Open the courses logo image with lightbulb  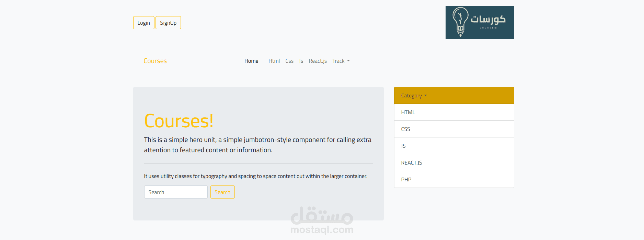tap(480, 23)
